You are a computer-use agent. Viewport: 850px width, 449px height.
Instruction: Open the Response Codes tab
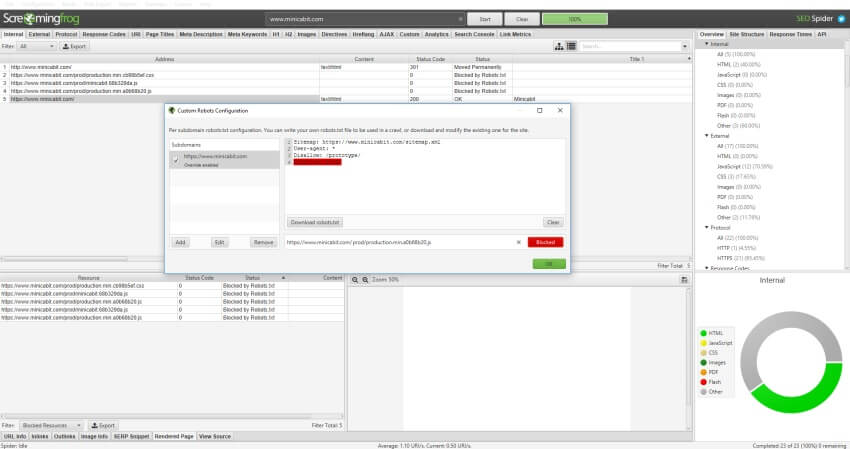(104, 34)
